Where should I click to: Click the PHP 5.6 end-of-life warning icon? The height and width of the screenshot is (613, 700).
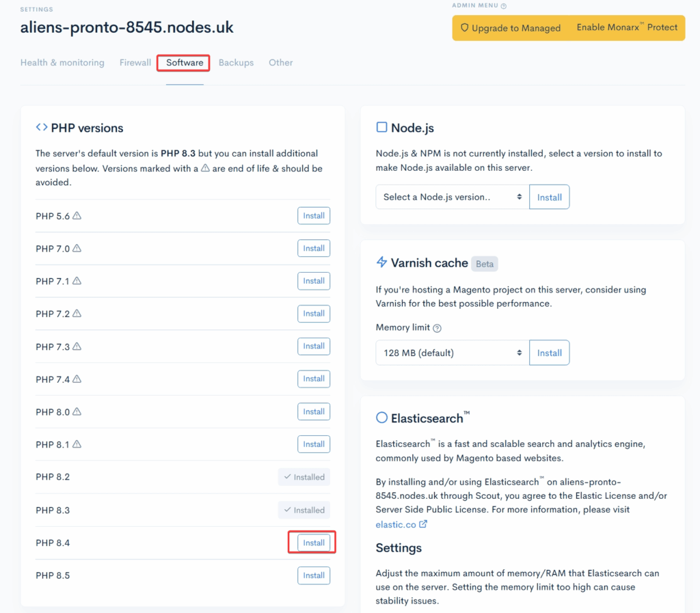[77, 216]
